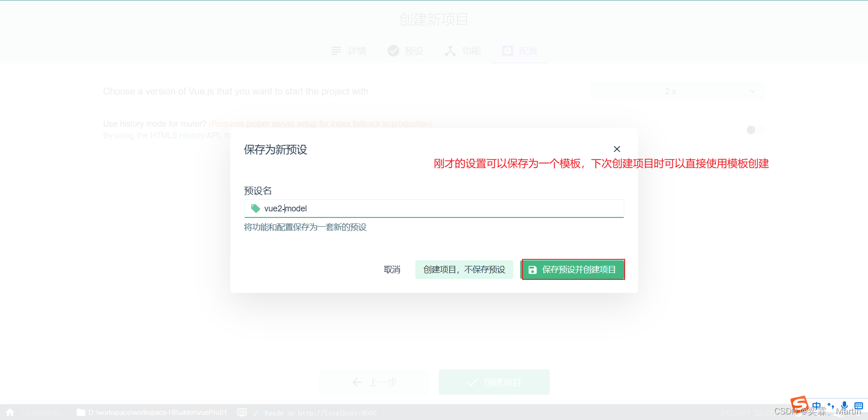Click the 保存为新预设 dialog title
Viewport: 868px width, 420px height.
[276, 149]
